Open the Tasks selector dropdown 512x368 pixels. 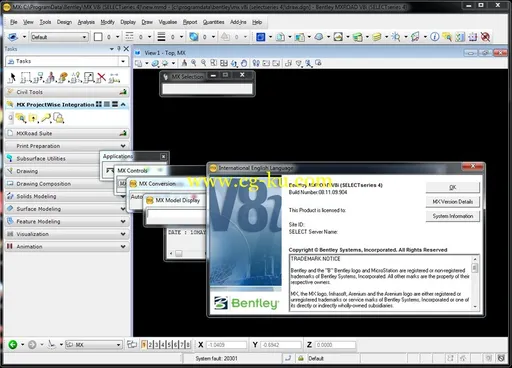[x=123, y=61]
